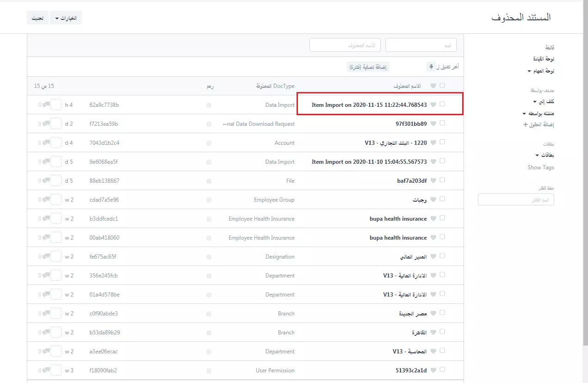Click the User Permission doctype cell
Viewport: 588px width, 383px height.
[275, 371]
